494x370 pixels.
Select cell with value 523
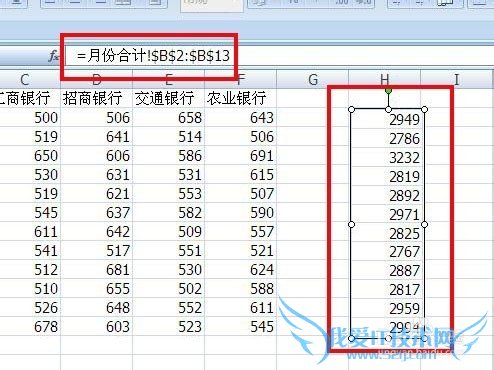pyautogui.click(x=169, y=326)
